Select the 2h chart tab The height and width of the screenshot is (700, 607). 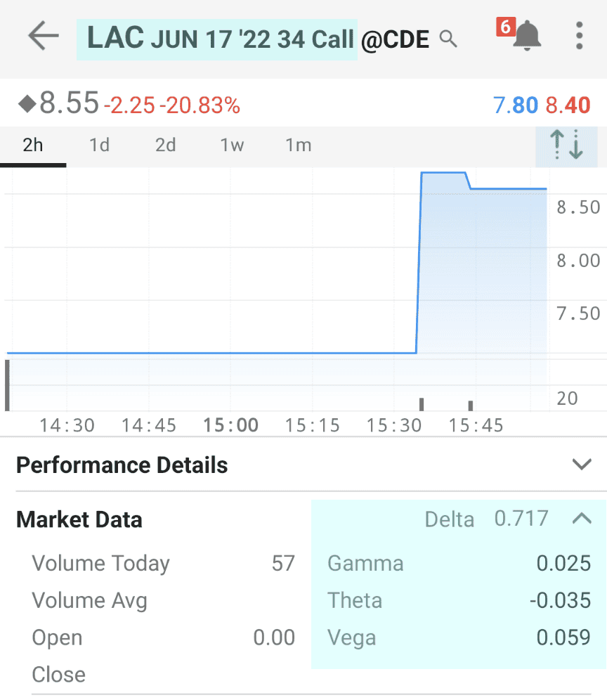(x=33, y=145)
